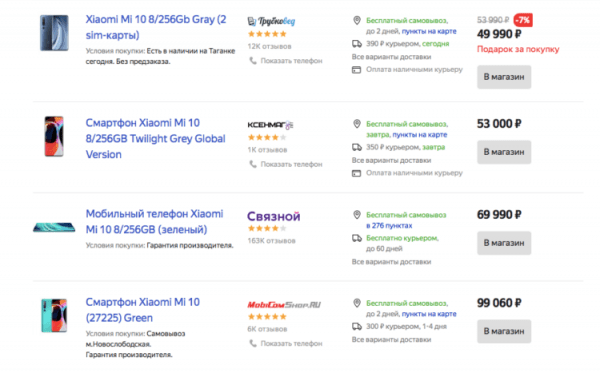This screenshot has height=373, width=600.
Task: Open Xiaomi Mi 10 (27225) Green listing
Action: point(143,310)
